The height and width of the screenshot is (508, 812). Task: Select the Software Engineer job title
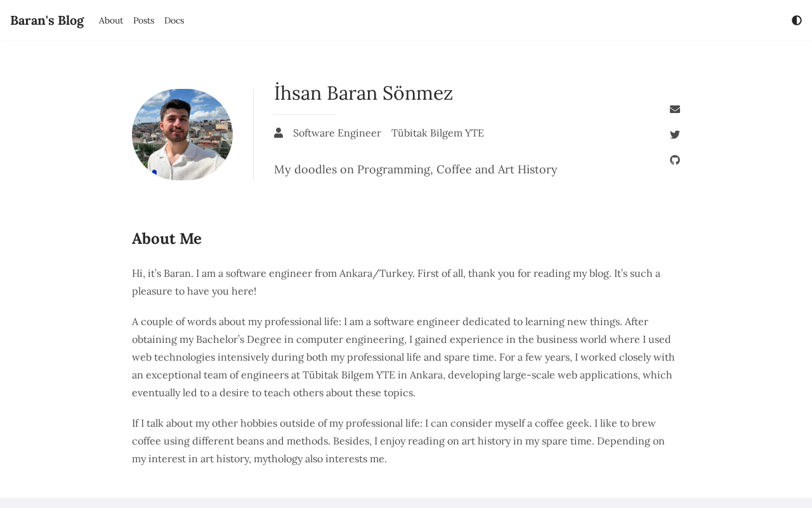337,133
